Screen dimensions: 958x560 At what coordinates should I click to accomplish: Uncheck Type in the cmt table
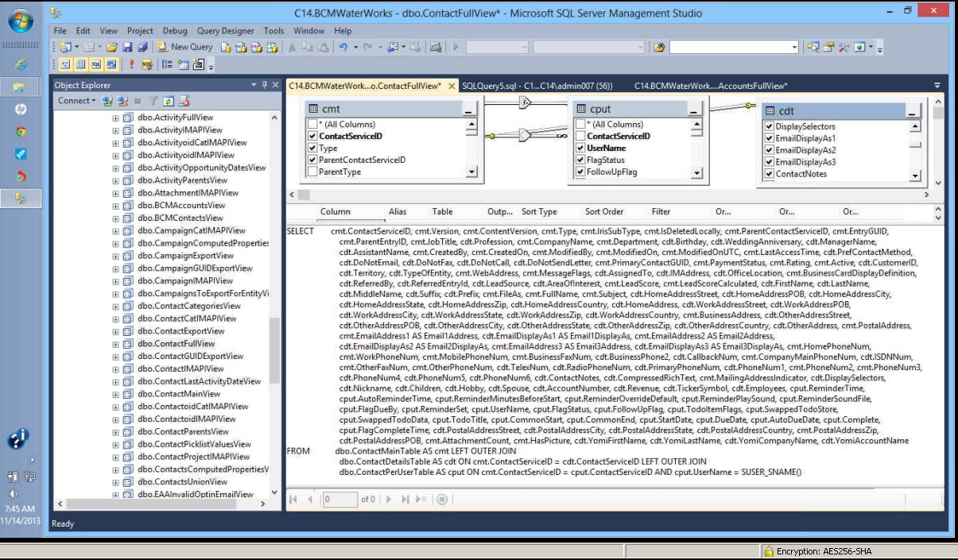(x=312, y=149)
